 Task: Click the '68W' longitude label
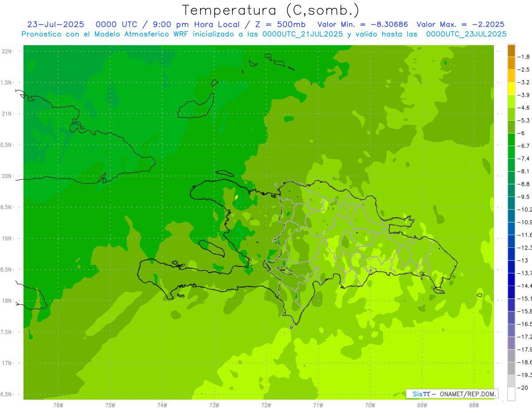click(474, 405)
